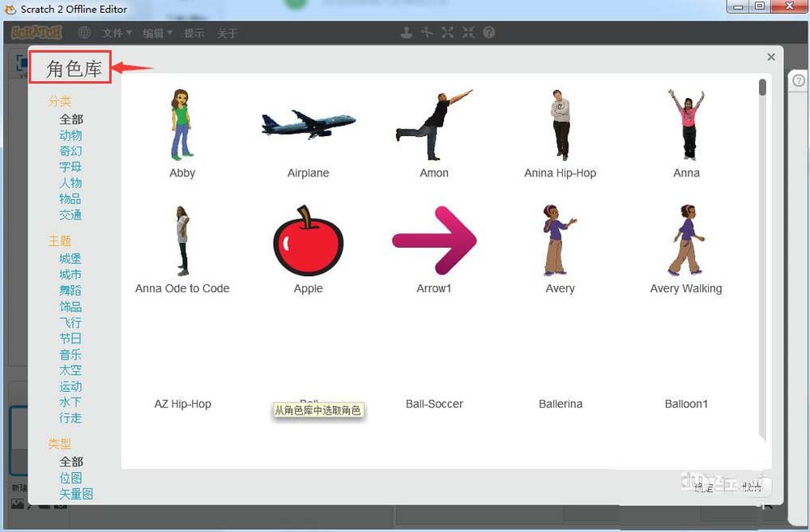Filter sprites by 动物 (Animals) category
The width and height of the screenshot is (810, 532).
pyautogui.click(x=70, y=135)
